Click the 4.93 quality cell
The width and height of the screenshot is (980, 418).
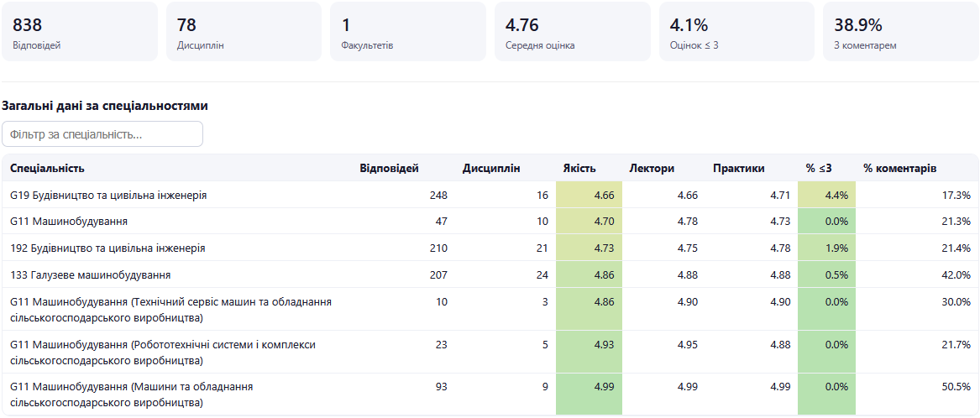click(x=589, y=352)
